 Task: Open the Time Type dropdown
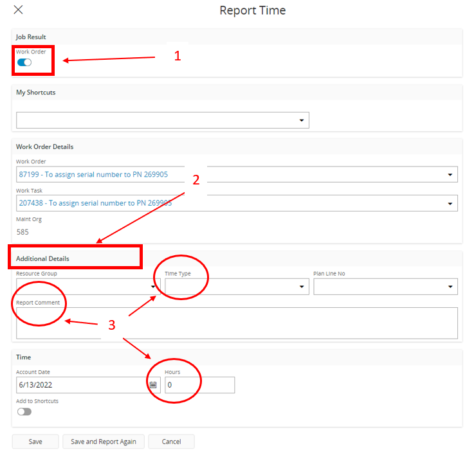(237, 287)
